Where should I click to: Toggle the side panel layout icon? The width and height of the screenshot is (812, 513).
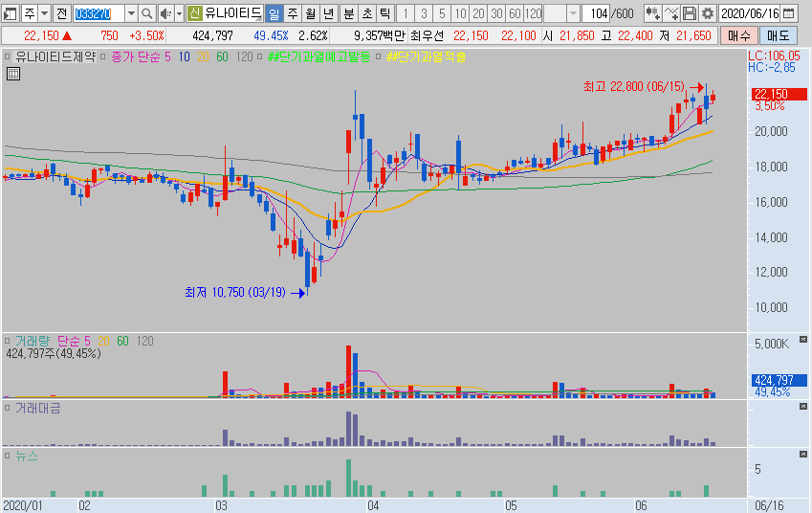click(x=11, y=13)
